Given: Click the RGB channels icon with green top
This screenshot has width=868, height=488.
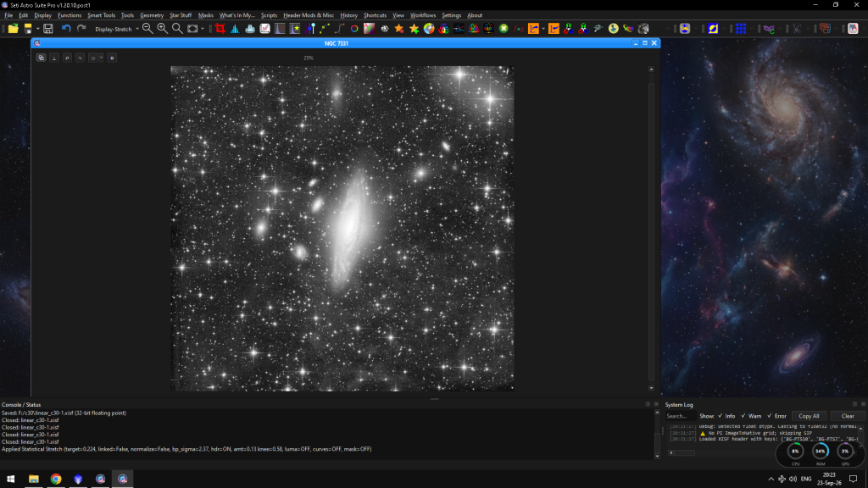Looking at the screenshot, I should coord(568,29).
